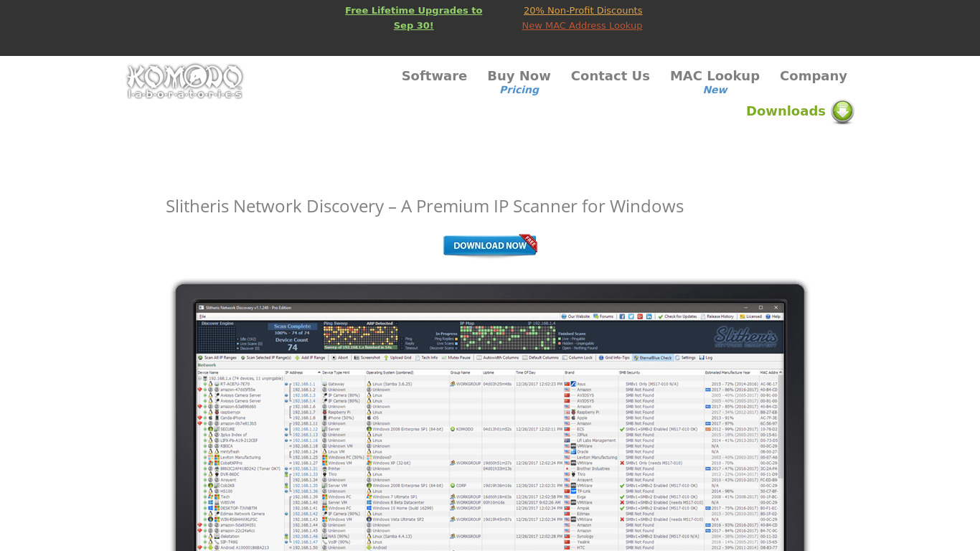The height and width of the screenshot is (551, 980).
Task: Click the Komodo Laboratories logo
Action: [185, 81]
